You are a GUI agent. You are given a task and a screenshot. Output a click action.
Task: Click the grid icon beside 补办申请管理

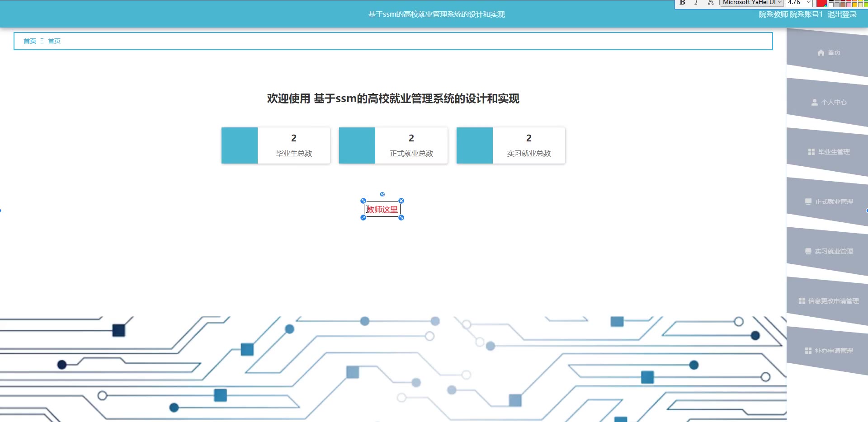point(808,351)
